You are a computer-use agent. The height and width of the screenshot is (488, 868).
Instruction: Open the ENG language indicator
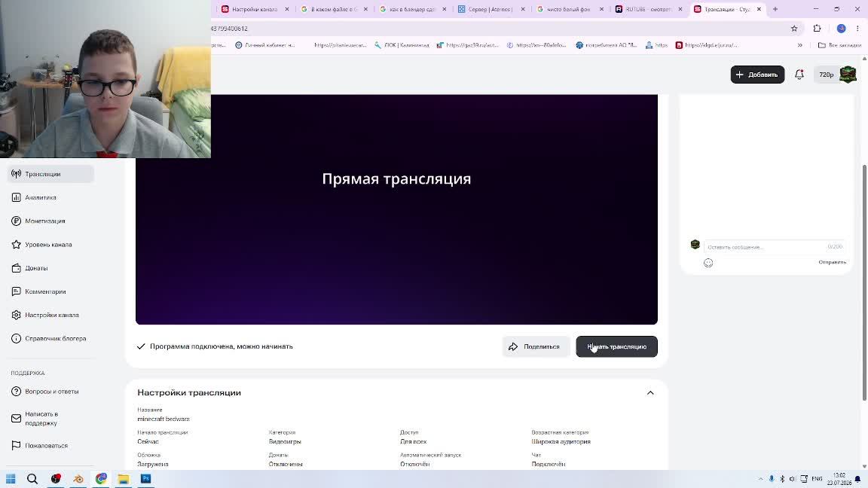pos(817,479)
